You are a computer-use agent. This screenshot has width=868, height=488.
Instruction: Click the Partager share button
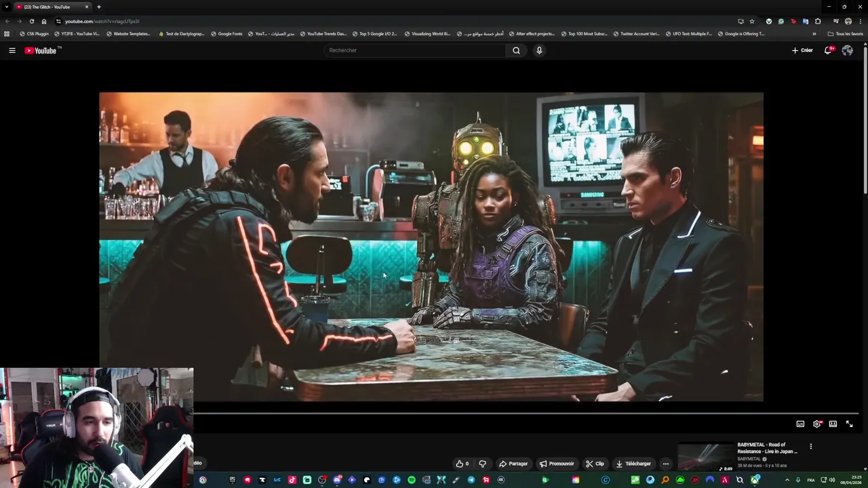pyautogui.click(x=513, y=464)
